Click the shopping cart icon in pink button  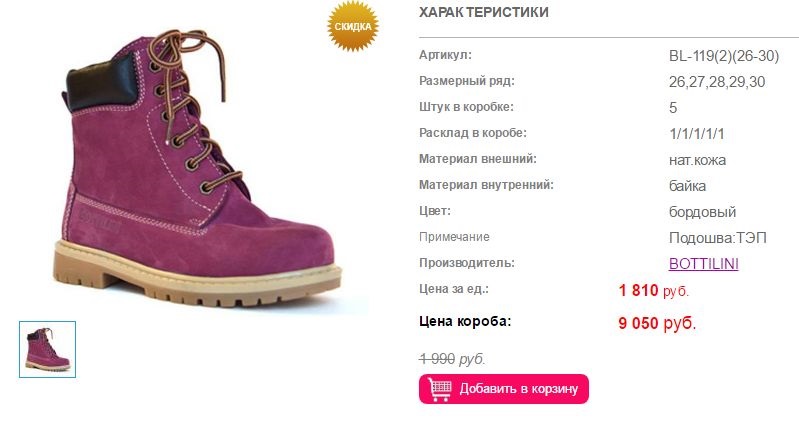point(439,389)
